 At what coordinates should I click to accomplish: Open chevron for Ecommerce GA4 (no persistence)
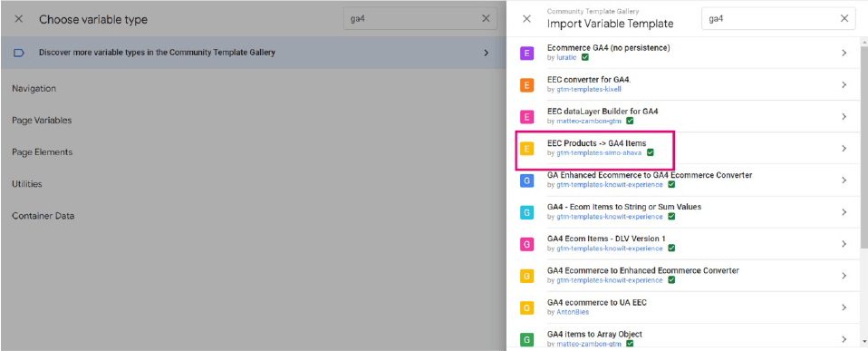point(844,53)
